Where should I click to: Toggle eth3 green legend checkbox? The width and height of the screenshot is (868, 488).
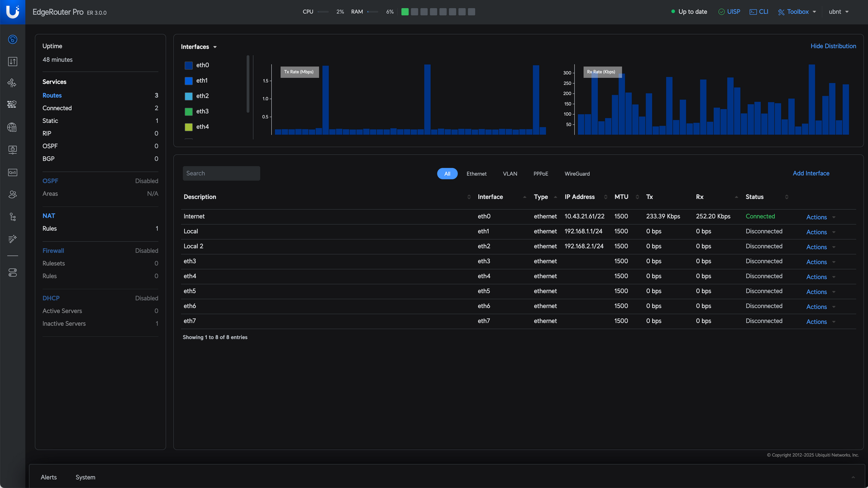(x=188, y=112)
